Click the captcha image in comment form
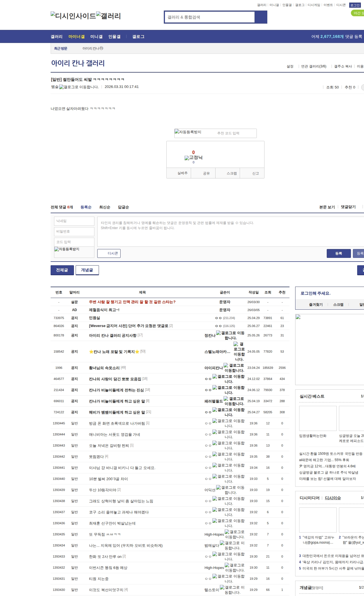Screen dimensions: 364x596 (x=67, y=249)
